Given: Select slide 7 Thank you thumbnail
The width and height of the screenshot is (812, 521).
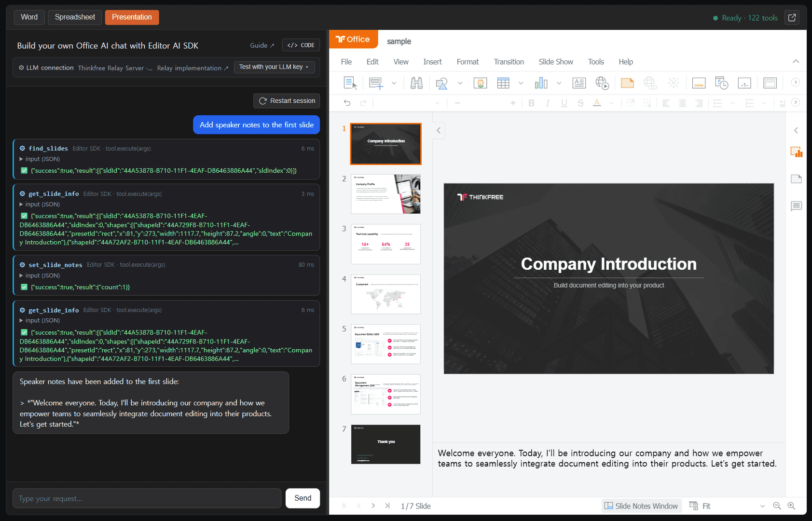Looking at the screenshot, I should click(385, 444).
